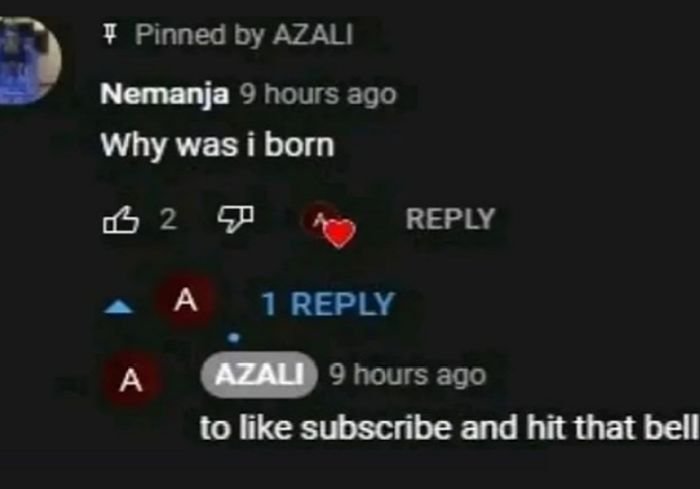Click the reply text about hitting the bell

point(447,427)
